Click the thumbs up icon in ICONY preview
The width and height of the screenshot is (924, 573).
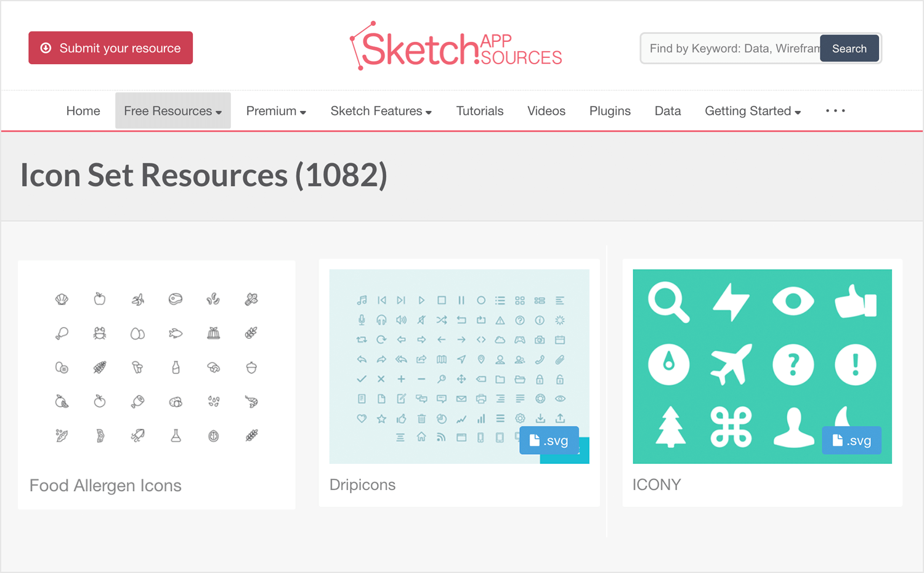pos(856,302)
